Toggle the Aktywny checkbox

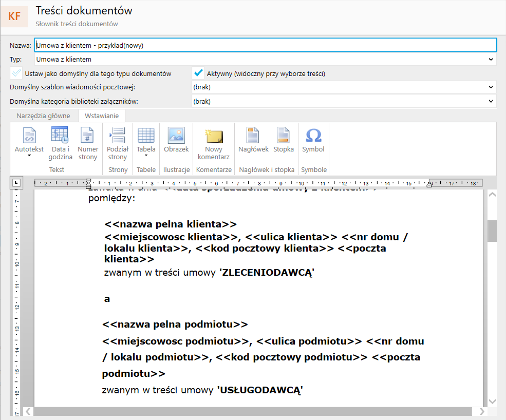198,73
